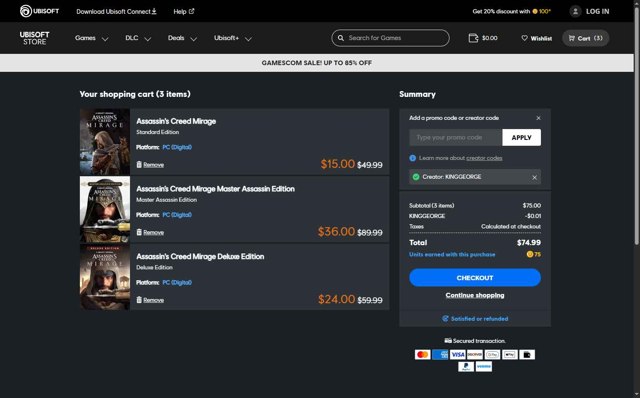Click Continue shopping link

click(x=475, y=295)
